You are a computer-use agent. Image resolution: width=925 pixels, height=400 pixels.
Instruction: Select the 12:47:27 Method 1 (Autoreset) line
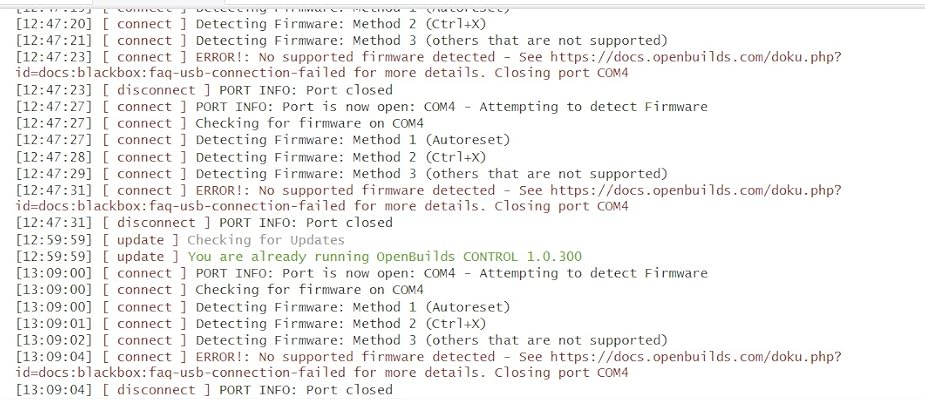(352, 140)
